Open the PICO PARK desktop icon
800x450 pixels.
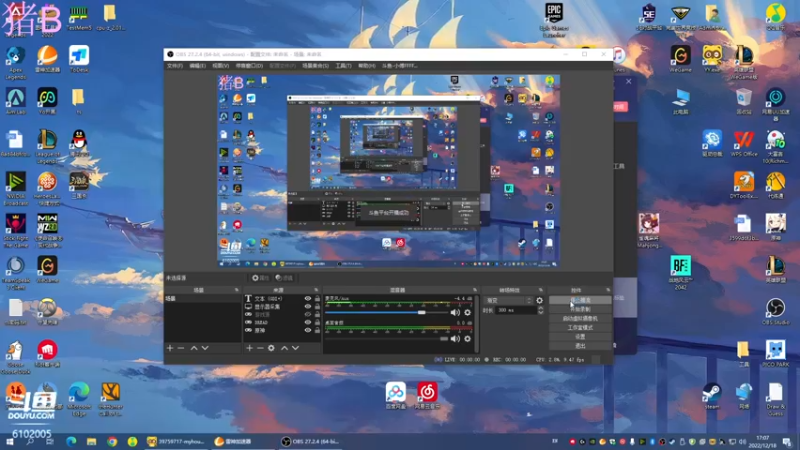pos(775,354)
